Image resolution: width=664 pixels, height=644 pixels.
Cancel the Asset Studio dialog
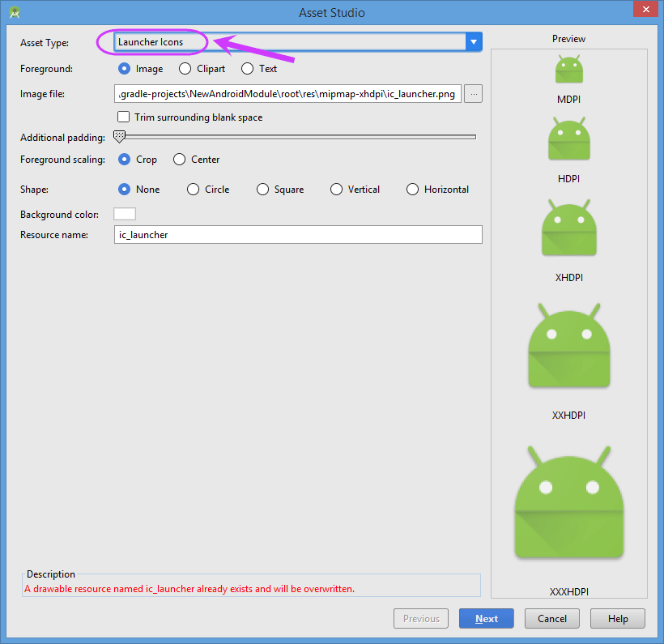tap(551, 619)
